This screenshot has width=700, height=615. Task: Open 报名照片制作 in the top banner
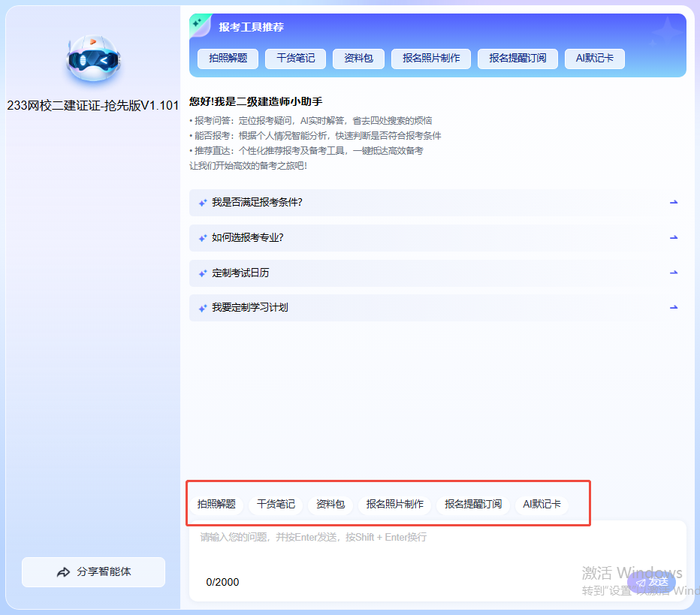[430, 59]
